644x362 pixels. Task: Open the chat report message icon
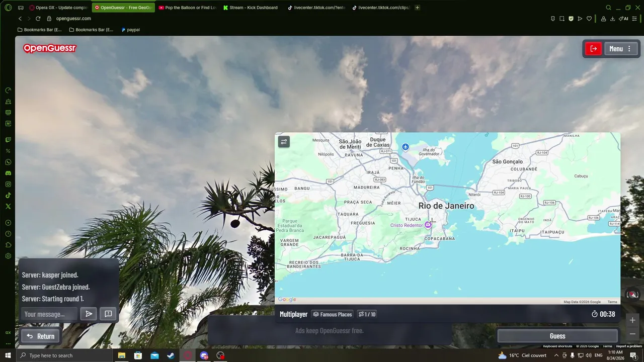[108, 314]
